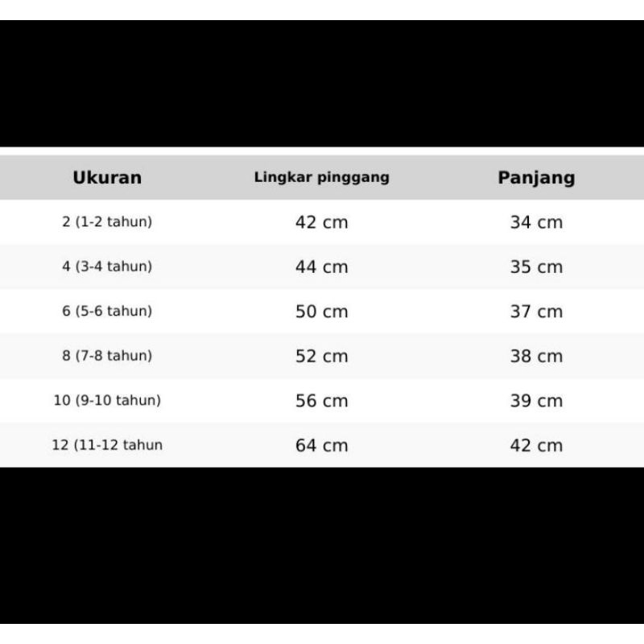Image resolution: width=644 pixels, height=644 pixels.
Task: Click the 56 cm waist value
Action: pyautogui.click(x=321, y=400)
